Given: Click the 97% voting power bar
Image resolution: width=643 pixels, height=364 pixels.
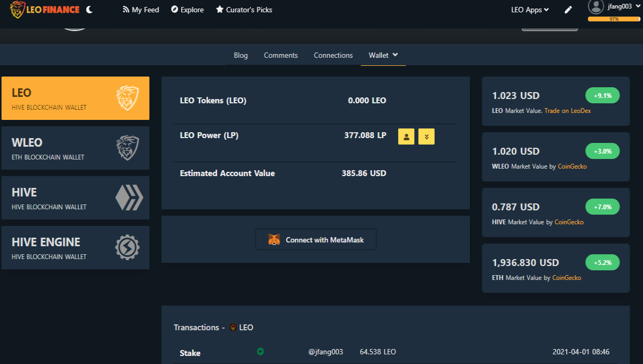Looking at the screenshot, I should click(614, 19).
